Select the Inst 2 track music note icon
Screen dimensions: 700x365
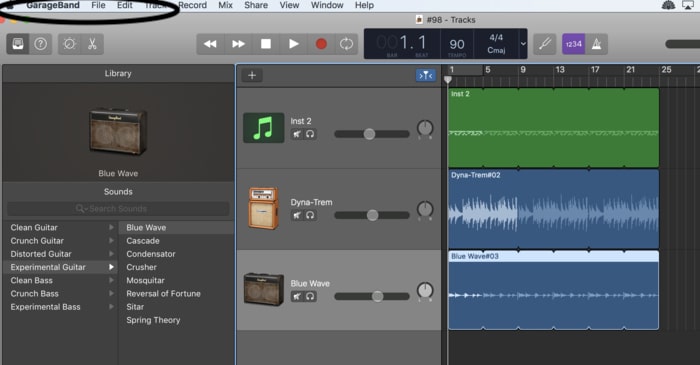(x=263, y=128)
